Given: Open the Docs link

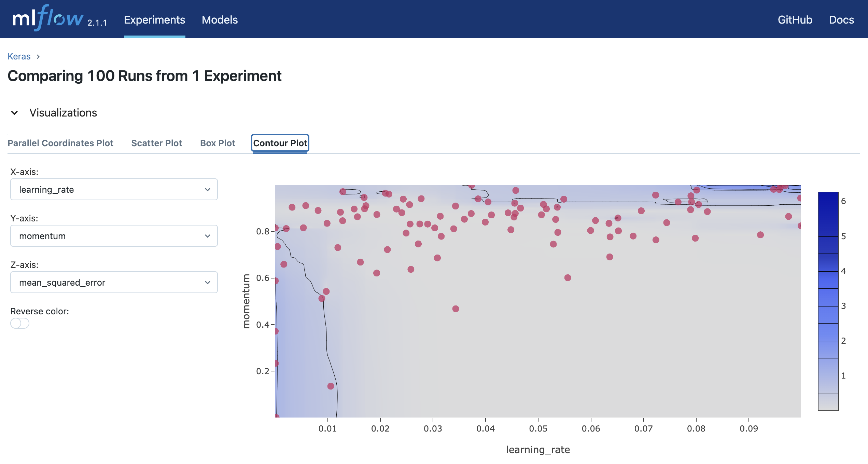Looking at the screenshot, I should (x=841, y=20).
